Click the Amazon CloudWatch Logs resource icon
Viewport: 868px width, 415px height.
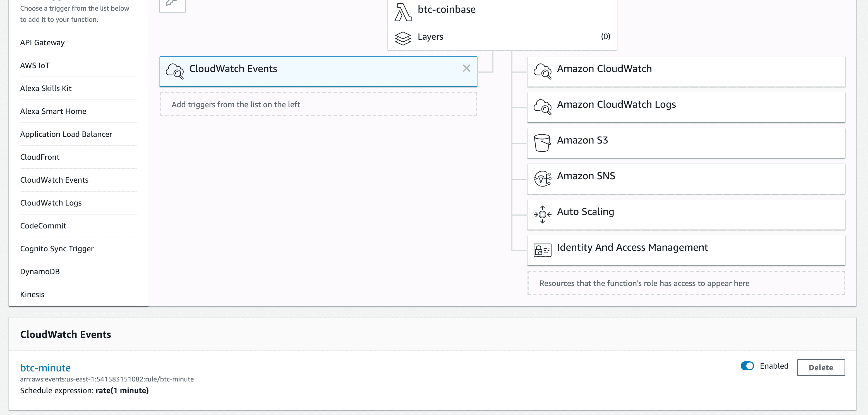click(542, 107)
